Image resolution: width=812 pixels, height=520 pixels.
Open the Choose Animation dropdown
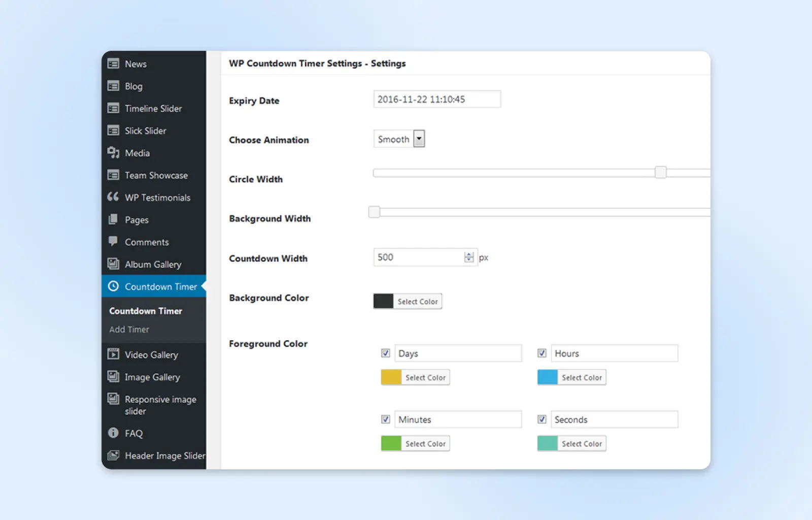click(419, 139)
